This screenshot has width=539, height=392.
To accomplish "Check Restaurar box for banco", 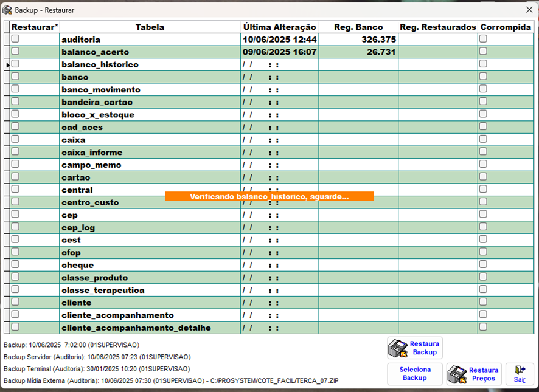I will click(15, 76).
